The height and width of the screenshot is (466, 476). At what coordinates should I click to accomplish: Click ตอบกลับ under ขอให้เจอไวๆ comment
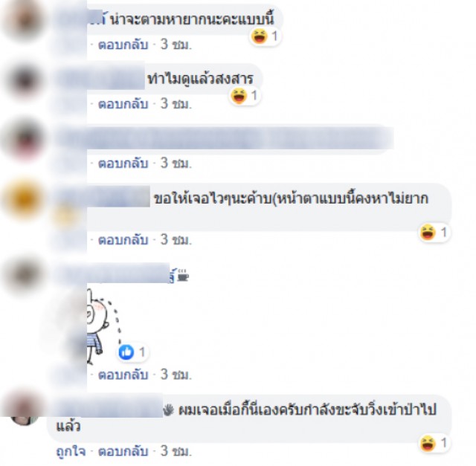(x=123, y=240)
